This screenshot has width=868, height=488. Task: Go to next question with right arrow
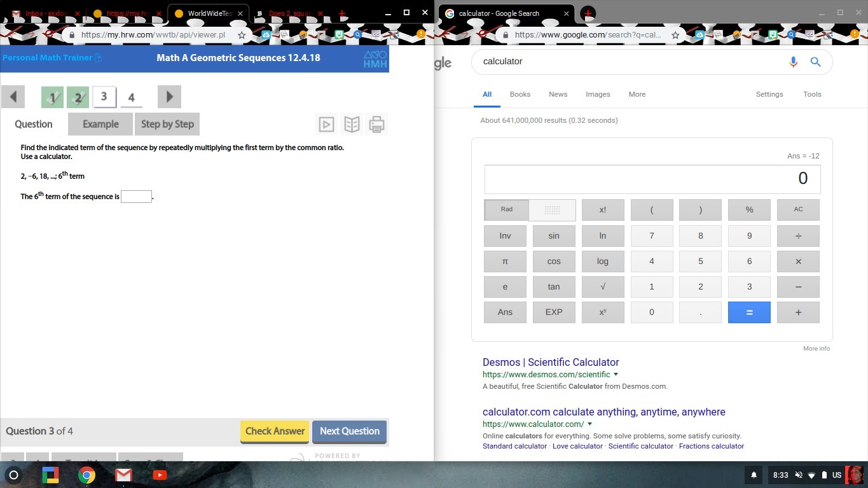click(169, 97)
